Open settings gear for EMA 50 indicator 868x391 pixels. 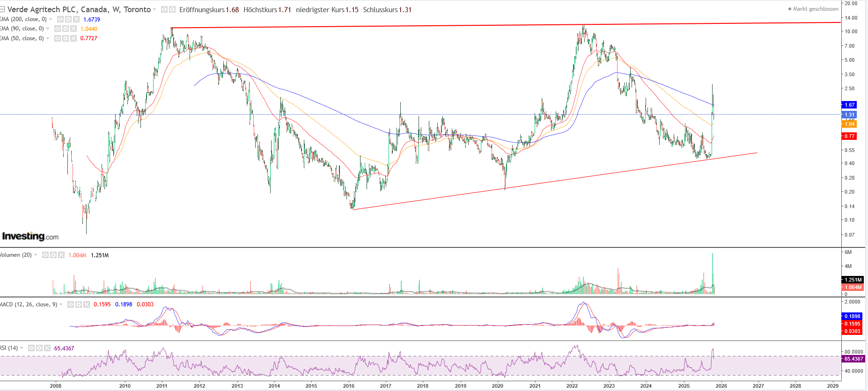(66, 38)
